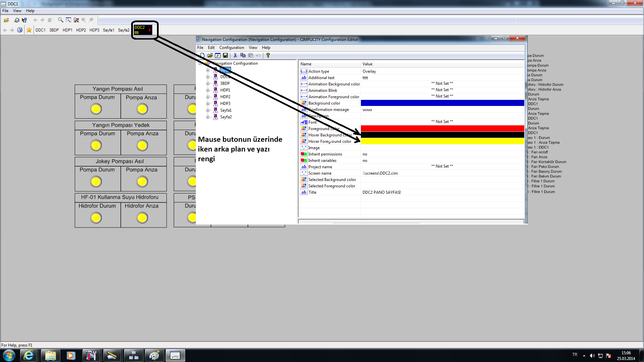Click HDP1 navigation bar button
Viewport: 644px width, 362px height.
pyautogui.click(x=67, y=30)
